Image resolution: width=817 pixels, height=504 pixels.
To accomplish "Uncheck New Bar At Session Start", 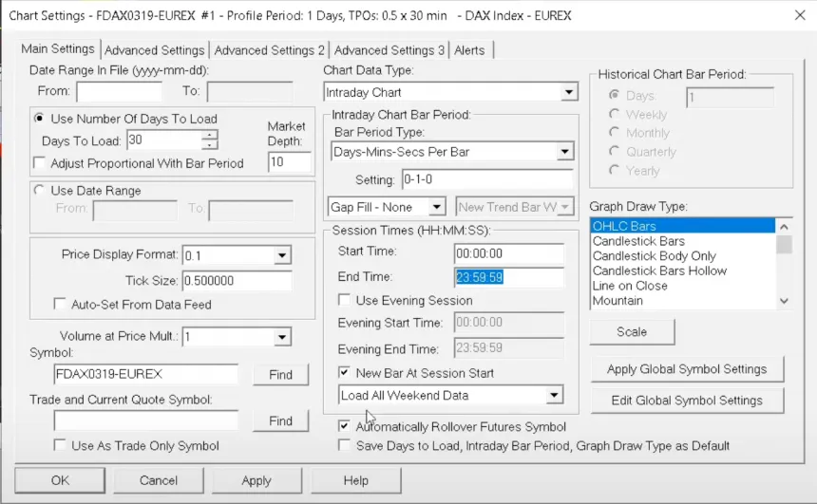I will [345, 373].
